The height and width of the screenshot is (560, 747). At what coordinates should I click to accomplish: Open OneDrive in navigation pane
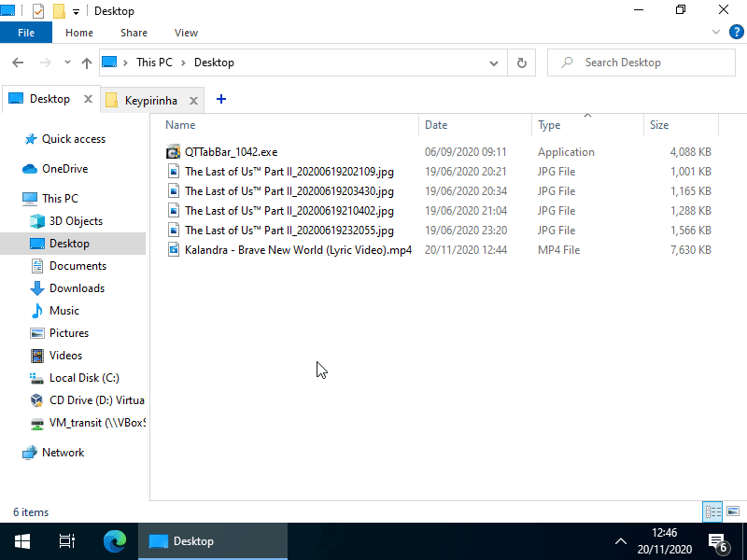(x=56, y=169)
